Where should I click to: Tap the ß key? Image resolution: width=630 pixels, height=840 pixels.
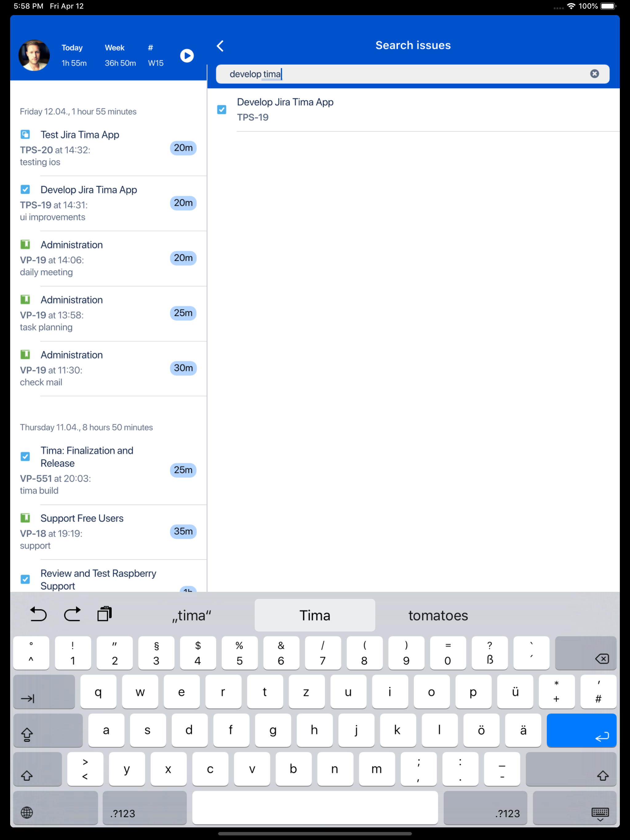coord(489,653)
